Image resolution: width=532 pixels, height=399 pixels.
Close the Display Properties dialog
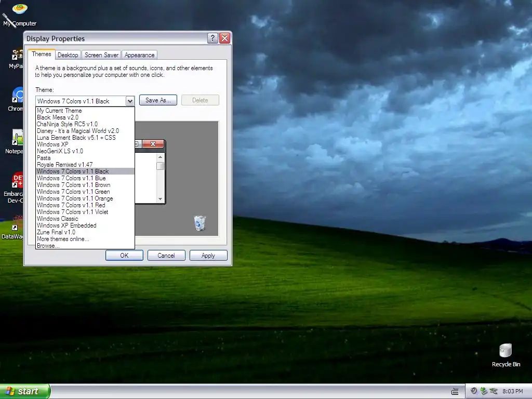pos(224,38)
